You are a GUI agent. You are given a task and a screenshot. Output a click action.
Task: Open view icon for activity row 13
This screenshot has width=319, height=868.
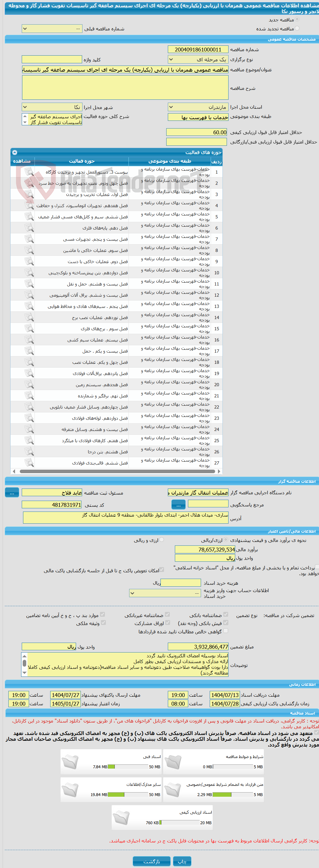[29, 306]
